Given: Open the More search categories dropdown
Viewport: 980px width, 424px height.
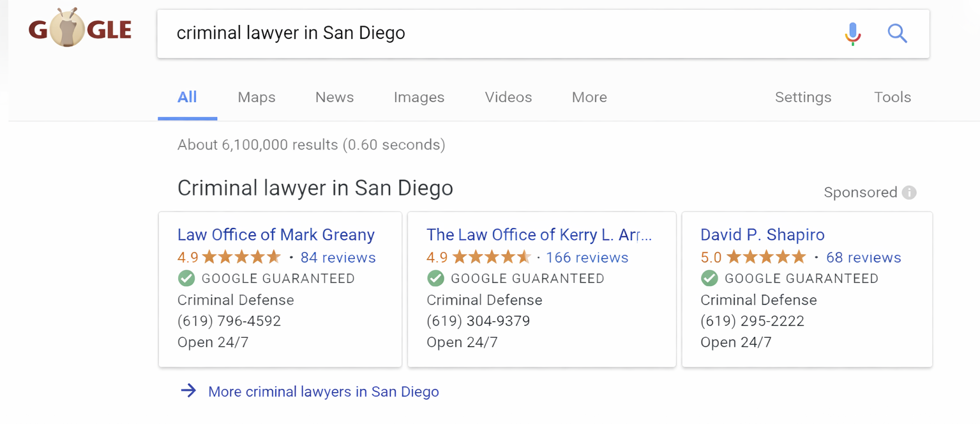Looking at the screenshot, I should point(589,97).
